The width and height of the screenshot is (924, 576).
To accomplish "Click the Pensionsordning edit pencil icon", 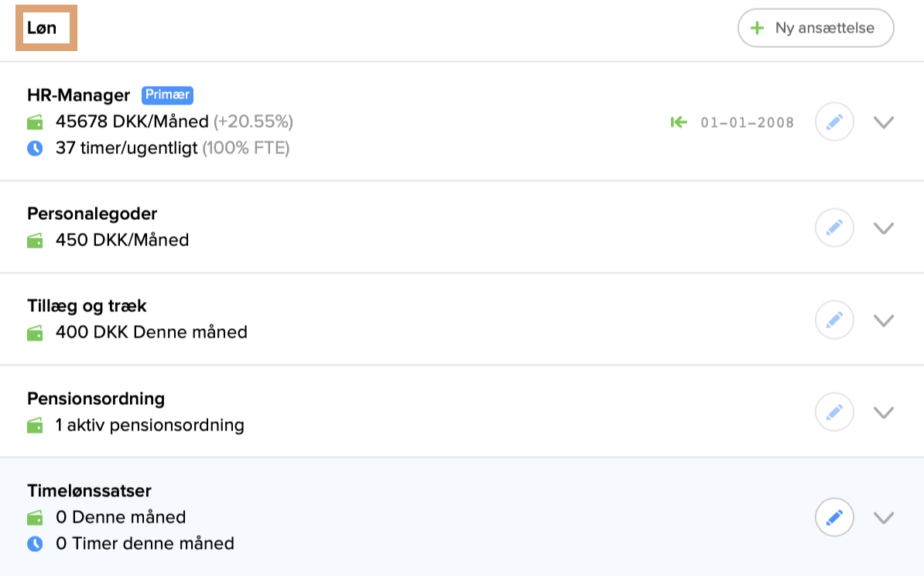I will [x=834, y=412].
